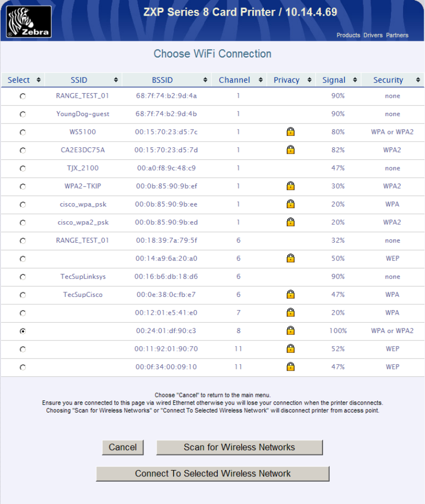Click lock icon for BSSID 00:24:01:df:90:c3
The width and height of the screenshot is (425, 504).
tap(290, 330)
